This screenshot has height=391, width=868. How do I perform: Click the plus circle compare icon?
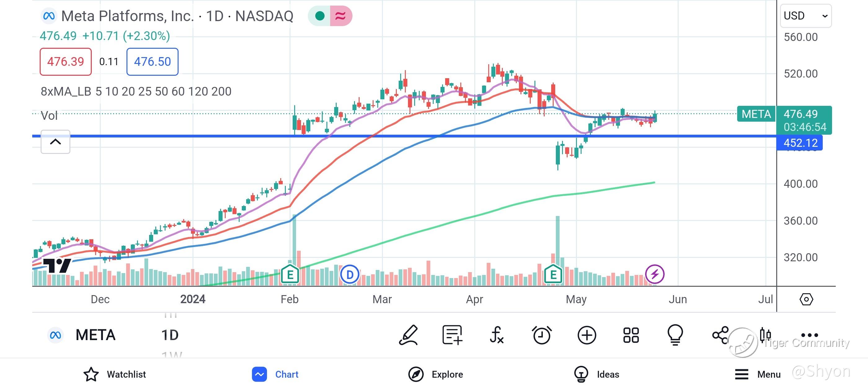587,335
